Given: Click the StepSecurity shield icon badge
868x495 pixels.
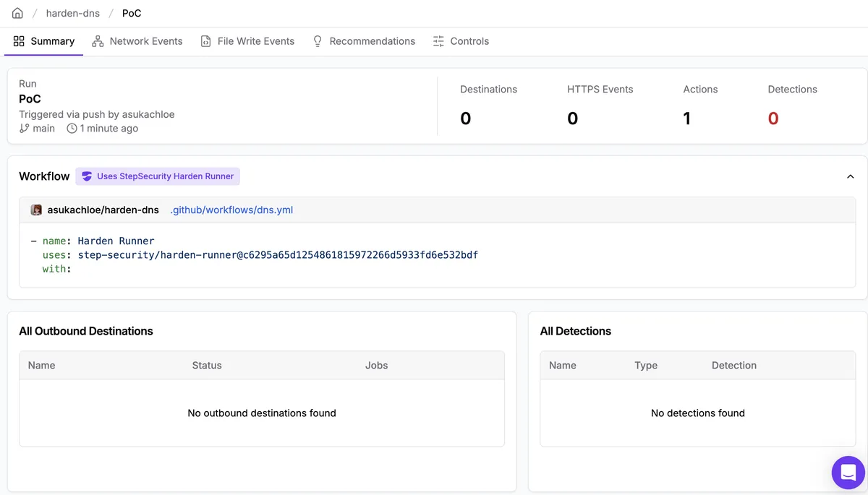Looking at the screenshot, I should [x=87, y=176].
